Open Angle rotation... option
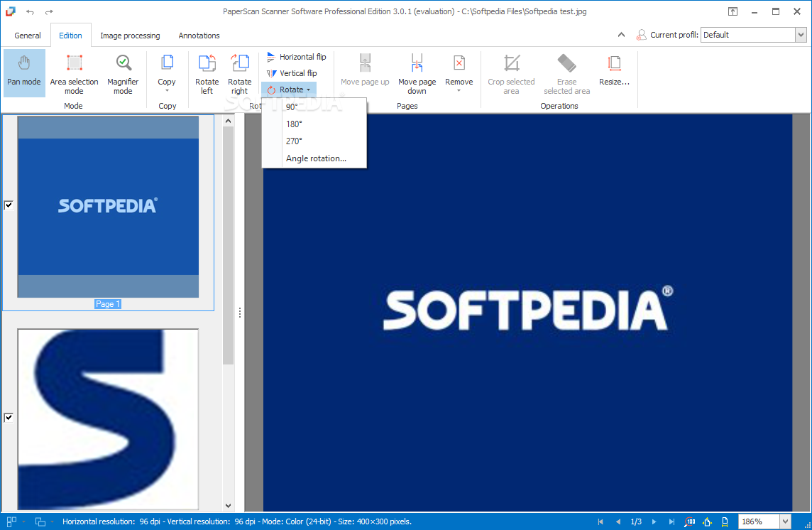Viewport: 812px width, 530px height. coord(314,158)
